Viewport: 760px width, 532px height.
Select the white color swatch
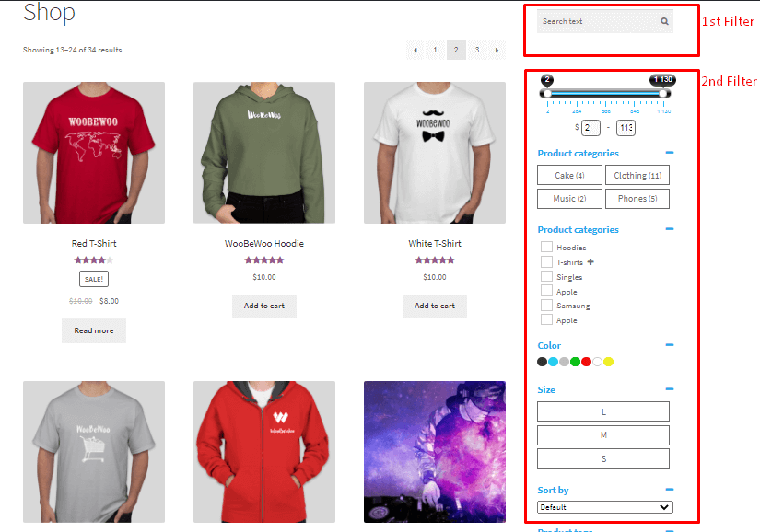coord(598,362)
